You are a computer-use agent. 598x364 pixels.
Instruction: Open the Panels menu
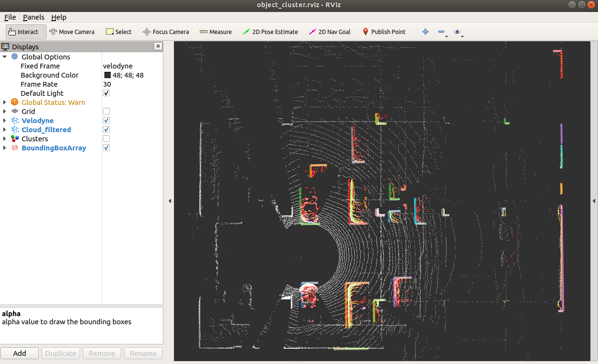click(33, 17)
